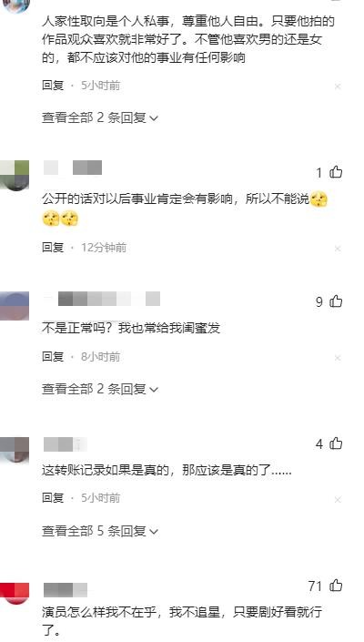Image resolution: width=364 pixels, height=642 pixels.
Task: Expand 查看全部 5 条回复
Action: click(100, 531)
